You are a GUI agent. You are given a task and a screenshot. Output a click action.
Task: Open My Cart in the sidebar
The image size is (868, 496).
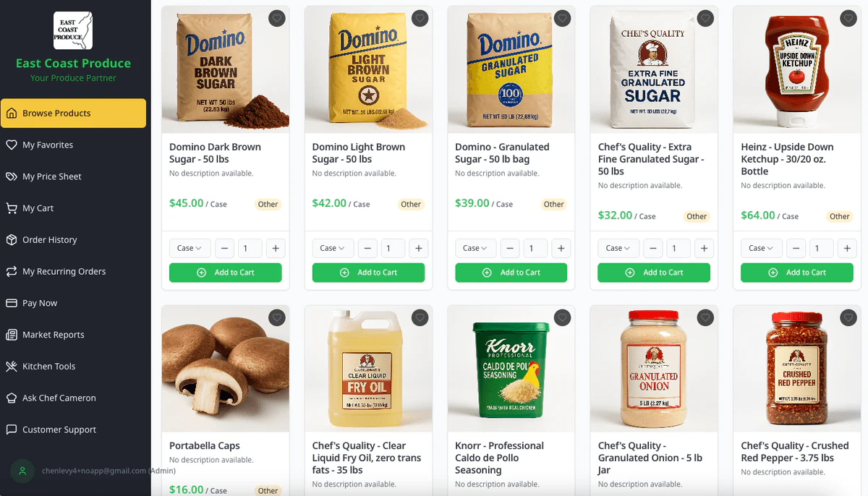click(x=38, y=208)
